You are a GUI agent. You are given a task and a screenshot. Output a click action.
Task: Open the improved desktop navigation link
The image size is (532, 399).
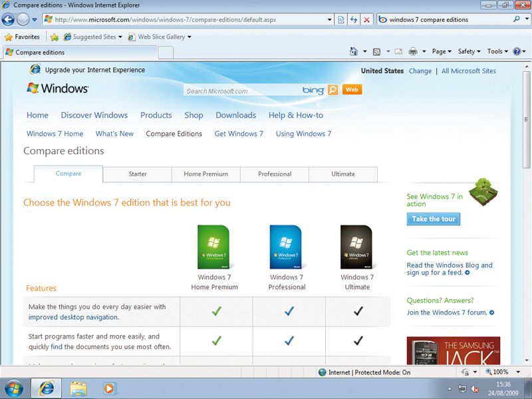[x=73, y=317]
